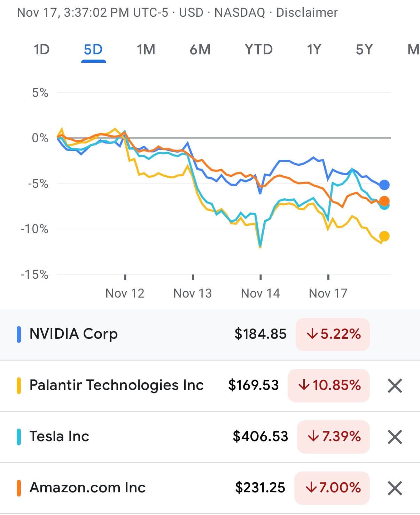Screen dimensions: 420x515
Task: Show the YTD chart range
Action: click(x=258, y=49)
